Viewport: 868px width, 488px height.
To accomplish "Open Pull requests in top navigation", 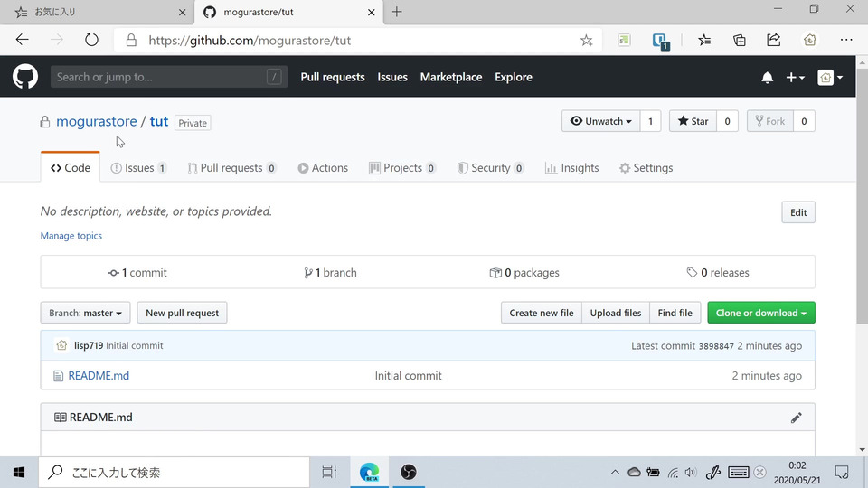I will point(333,77).
